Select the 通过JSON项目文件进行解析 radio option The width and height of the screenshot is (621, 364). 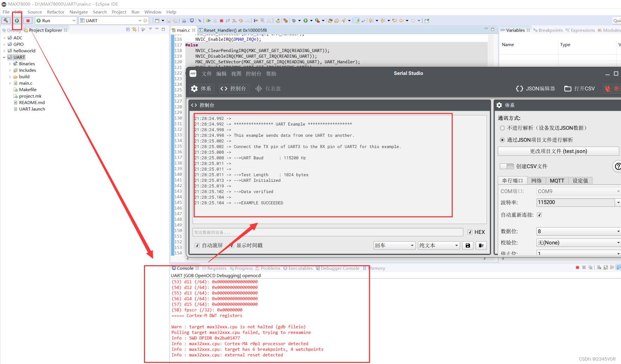pos(502,140)
